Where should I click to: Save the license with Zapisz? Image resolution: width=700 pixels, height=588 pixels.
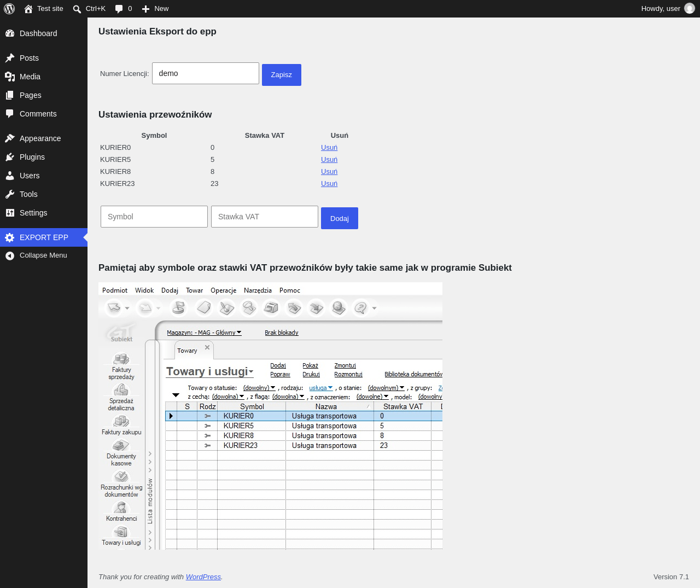point(282,75)
